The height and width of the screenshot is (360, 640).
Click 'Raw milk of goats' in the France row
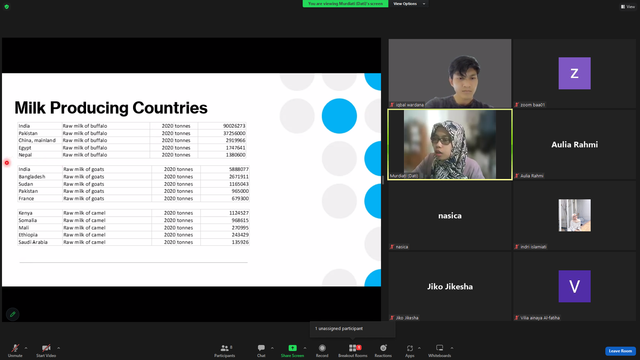click(x=84, y=198)
